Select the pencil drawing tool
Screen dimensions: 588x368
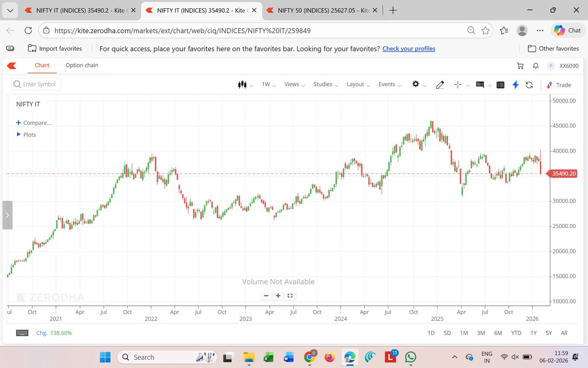pyautogui.click(x=440, y=84)
